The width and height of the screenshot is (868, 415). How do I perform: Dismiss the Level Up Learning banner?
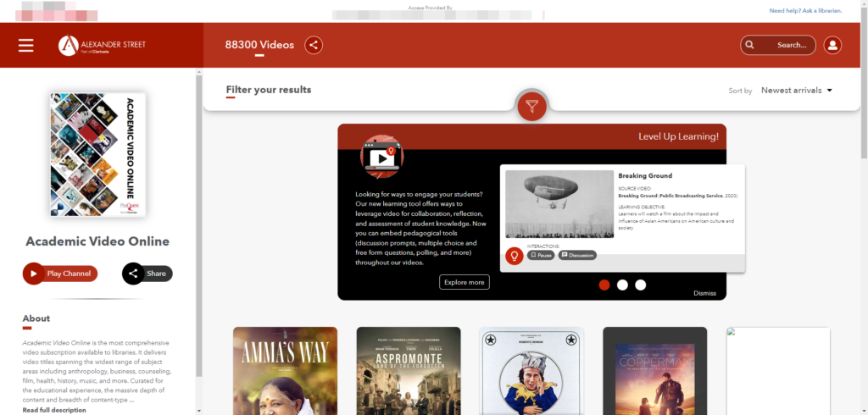(704, 293)
